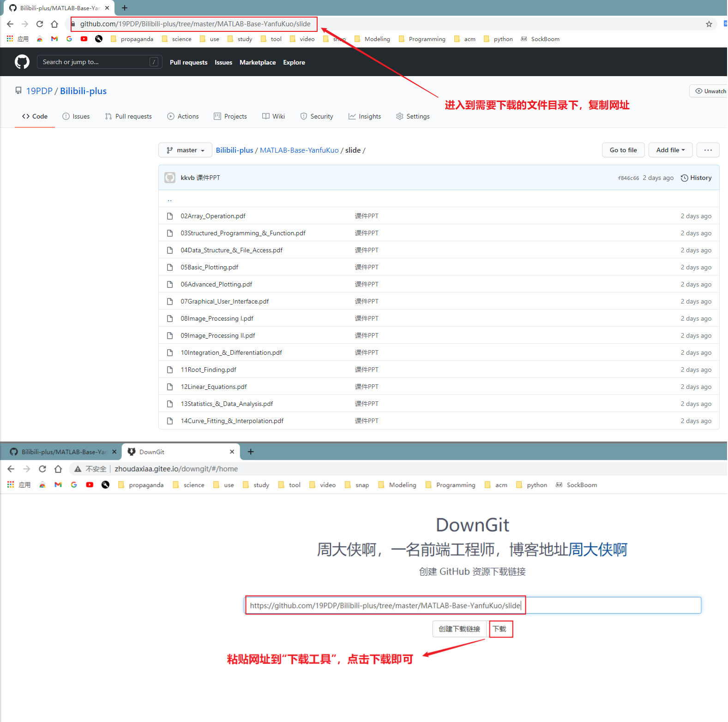Click the DownGit URL input field
The height and width of the screenshot is (722, 728).
tap(472, 605)
